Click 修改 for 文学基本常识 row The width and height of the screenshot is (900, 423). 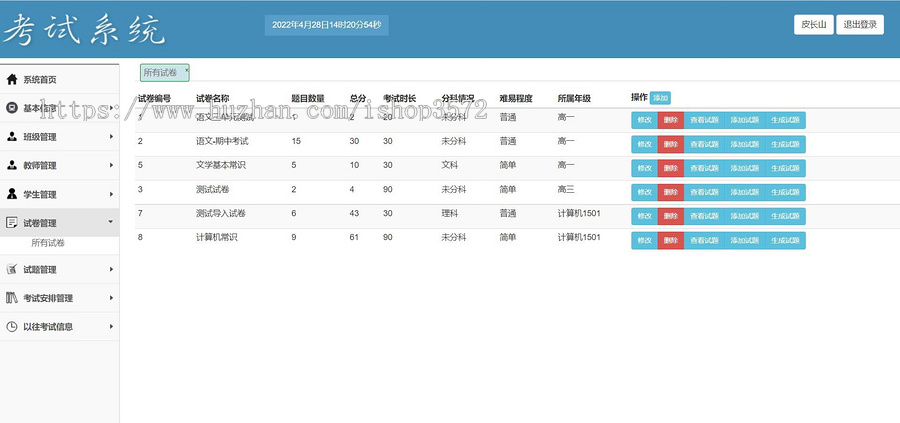click(x=645, y=168)
